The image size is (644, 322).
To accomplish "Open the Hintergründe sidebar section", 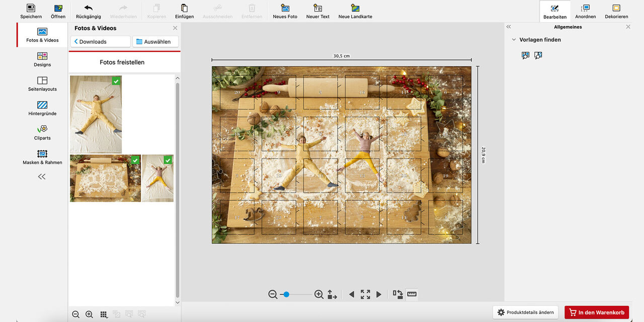I will [x=42, y=108].
